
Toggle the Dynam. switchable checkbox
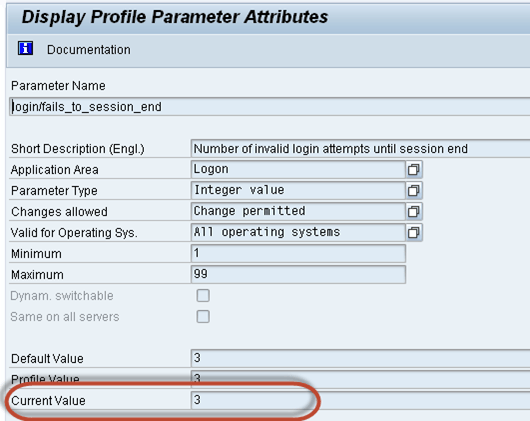tap(203, 296)
